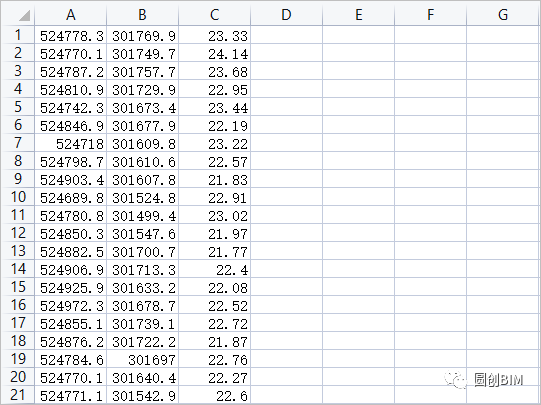Image resolution: width=541 pixels, height=405 pixels.
Task: Click cell containing 524810.9
Action: pyautogui.click(x=71, y=89)
